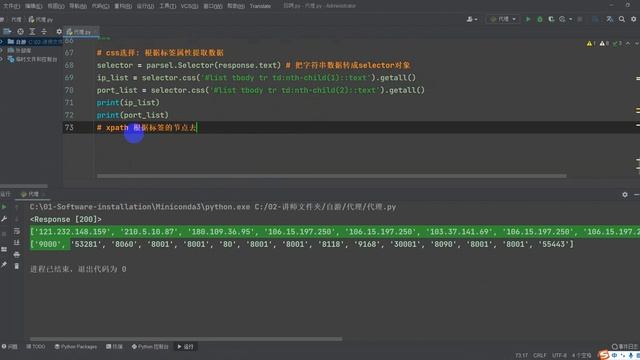
Task: Open the profiler run icon
Action: [562, 19]
